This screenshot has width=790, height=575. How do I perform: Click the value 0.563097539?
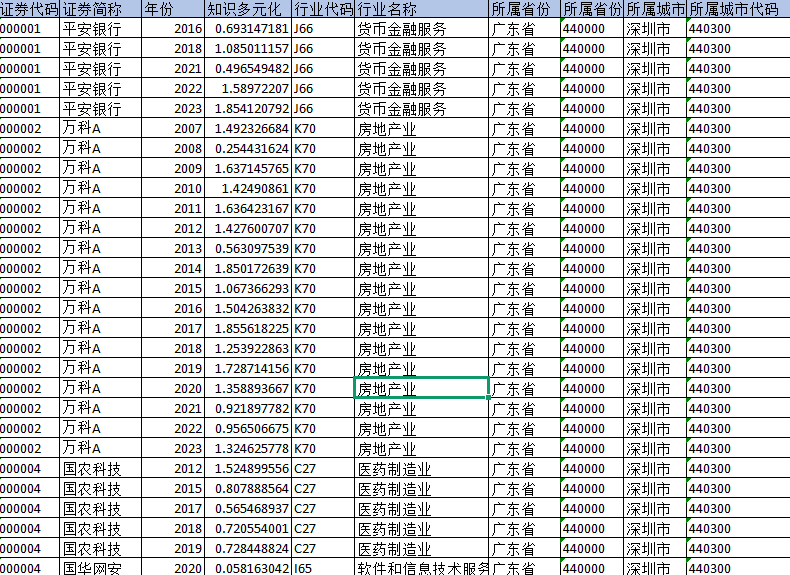pyautogui.click(x=252, y=248)
